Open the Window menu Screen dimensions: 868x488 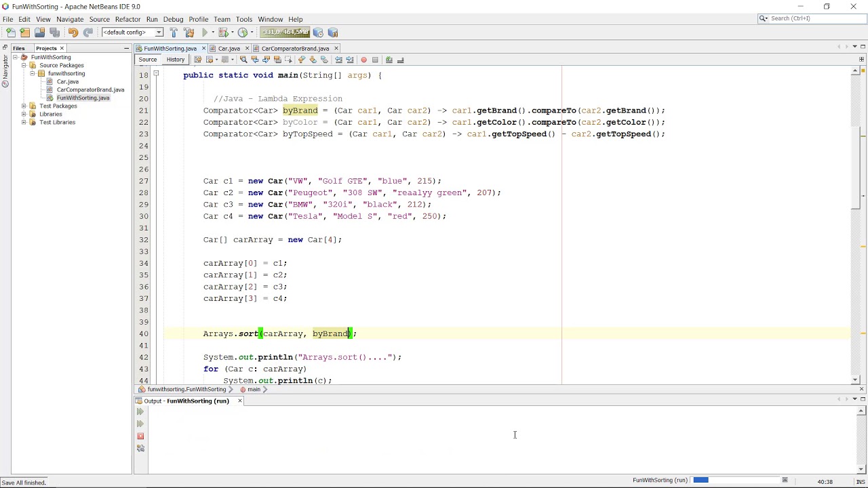(x=270, y=19)
